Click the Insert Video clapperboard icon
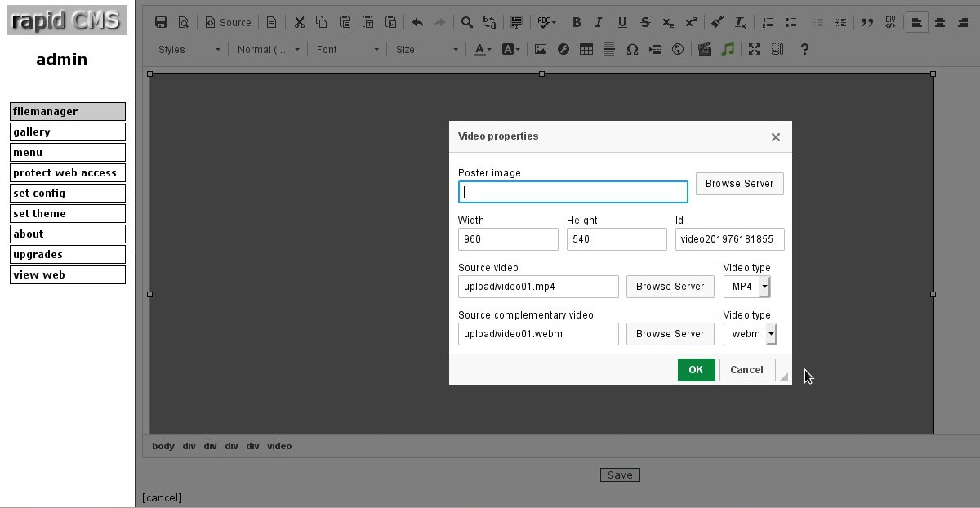This screenshot has height=508, width=980. (705, 50)
